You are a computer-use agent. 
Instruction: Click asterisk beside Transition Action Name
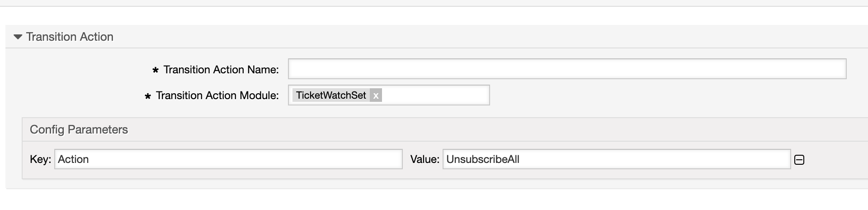coord(156,70)
